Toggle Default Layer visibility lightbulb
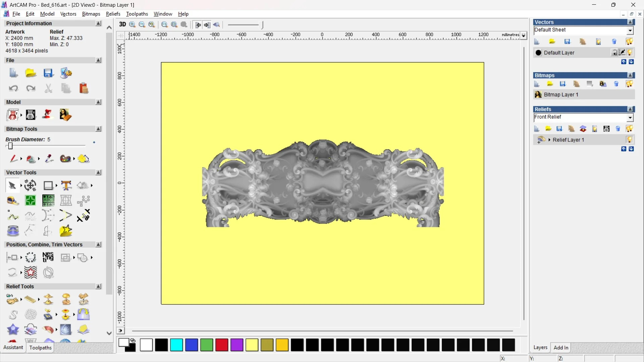Viewport: 644px width, 362px height. [x=630, y=53]
